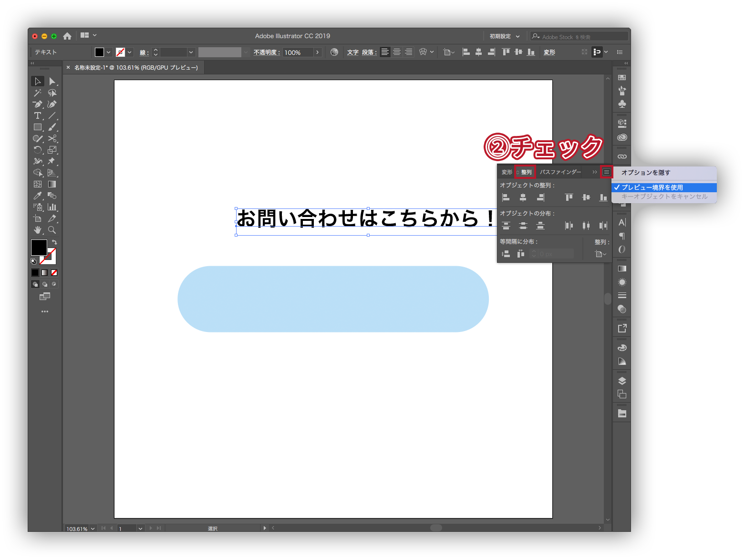
Task: Open the Symbols panel club icon
Action: 622,104
